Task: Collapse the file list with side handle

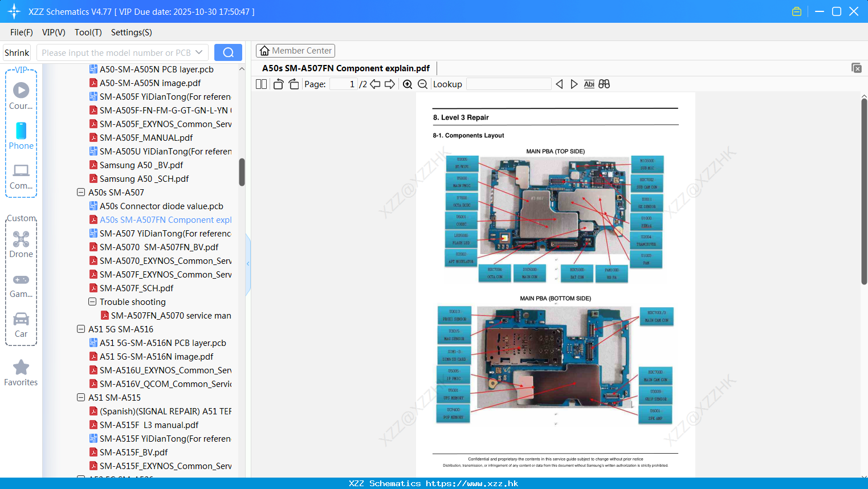Action: tap(248, 264)
